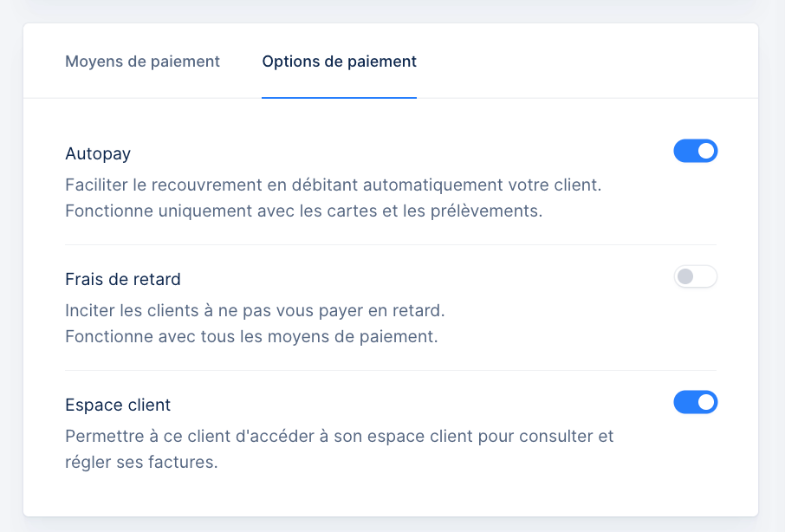785x532 pixels.
Task: Click the Espace client section label
Action: pos(118,405)
